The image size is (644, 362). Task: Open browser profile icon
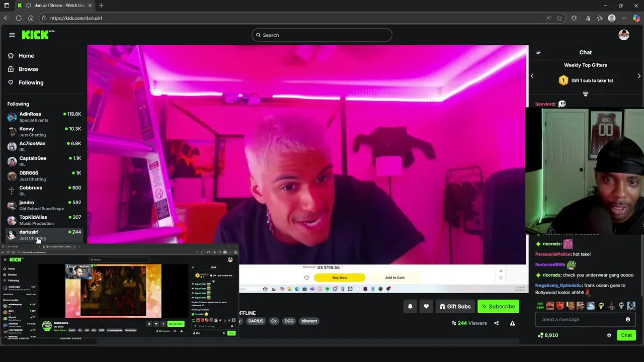pos(612,18)
